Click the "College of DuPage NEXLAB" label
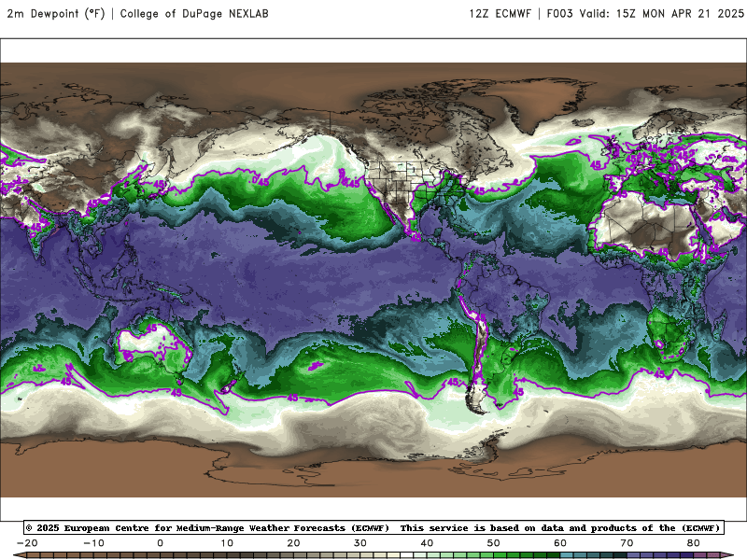The image size is (747, 560). pyautogui.click(x=194, y=14)
